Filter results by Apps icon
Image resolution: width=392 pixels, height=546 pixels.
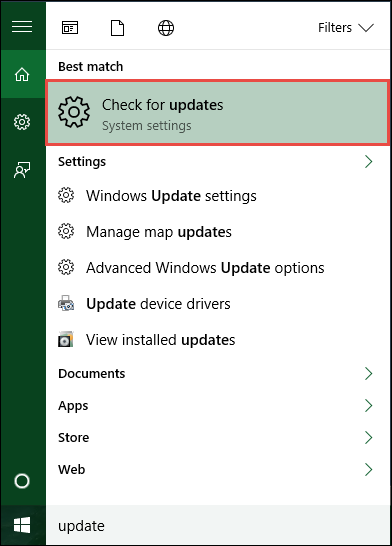click(70, 28)
